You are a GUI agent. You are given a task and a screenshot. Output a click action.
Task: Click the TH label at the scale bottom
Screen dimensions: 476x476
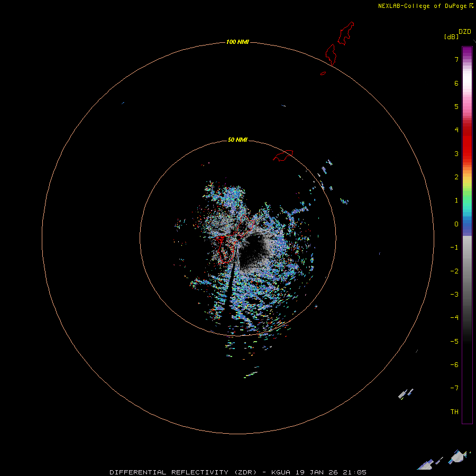pyautogui.click(x=454, y=411)
